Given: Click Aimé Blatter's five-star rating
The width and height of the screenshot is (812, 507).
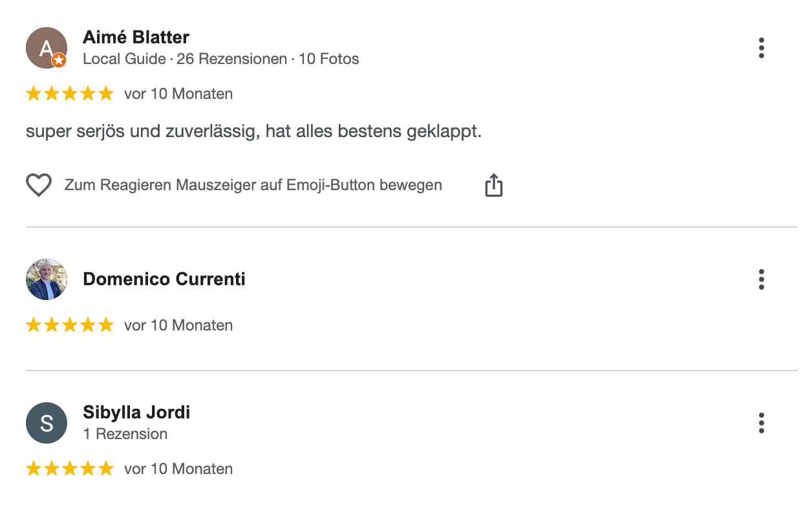Looking at the screenshot, I should coord(70,94).
